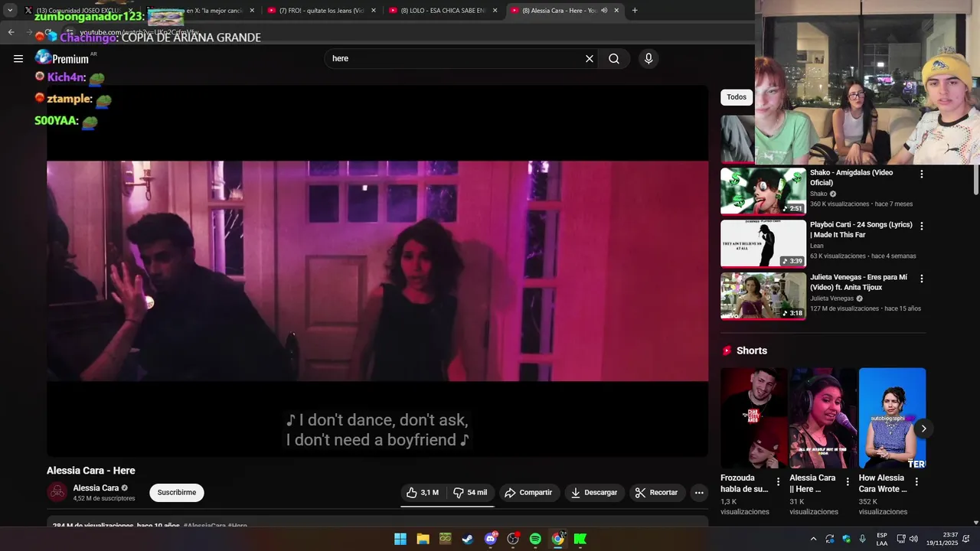Open the #AlessiaCara hashtag link
Image resolution: width=980 pixels, height=551 pixels.
(204, 526)
